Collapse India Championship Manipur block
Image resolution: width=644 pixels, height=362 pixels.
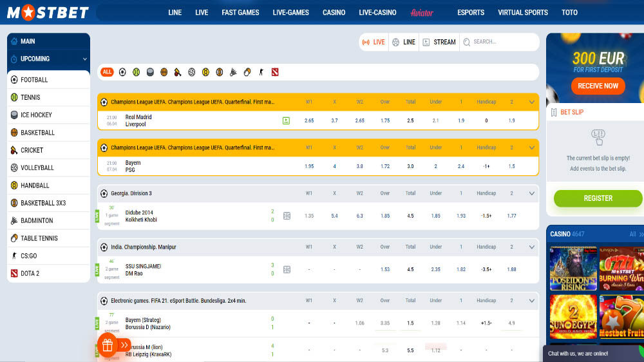pyautogui.click(x=532, y=247)
